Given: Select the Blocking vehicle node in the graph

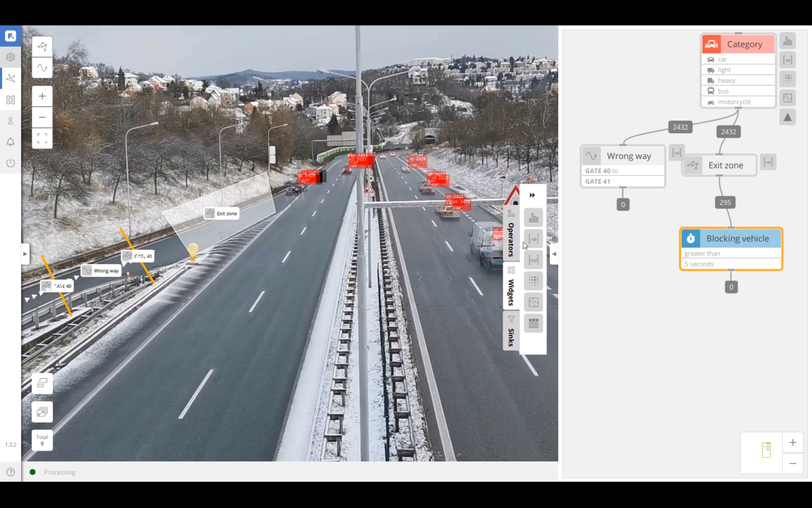Looking at the screenshot, I should click(x=737, y=239).
